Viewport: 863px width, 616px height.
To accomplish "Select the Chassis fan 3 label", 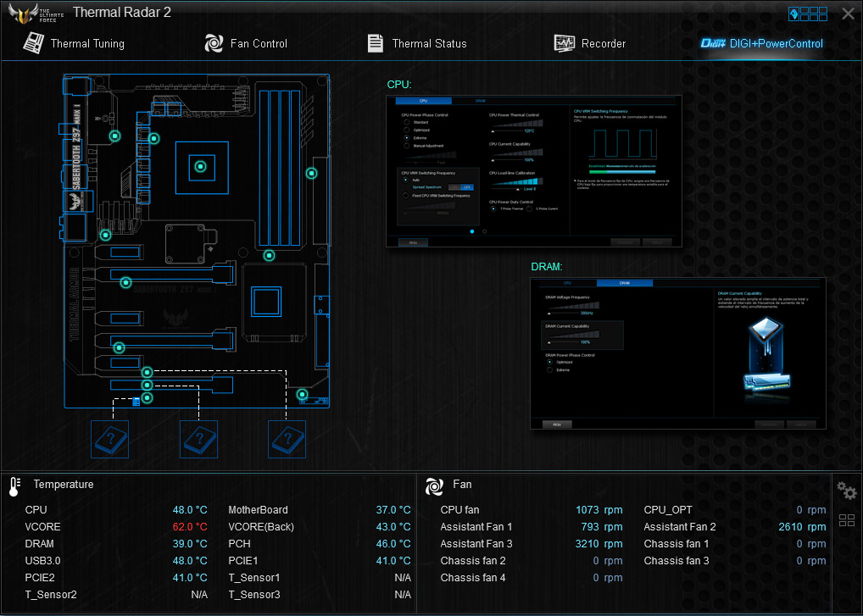I will pos(676,561).
